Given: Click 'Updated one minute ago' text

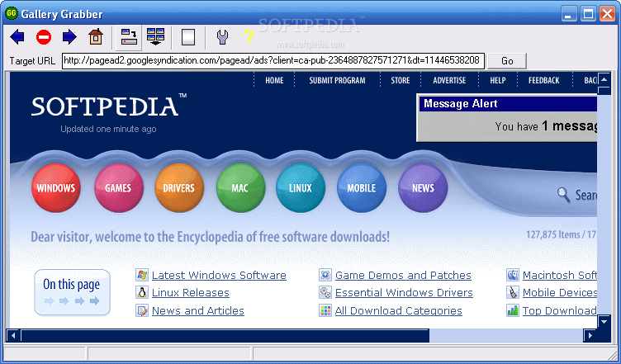Looking at the screenshot, I should click(108, 129).
